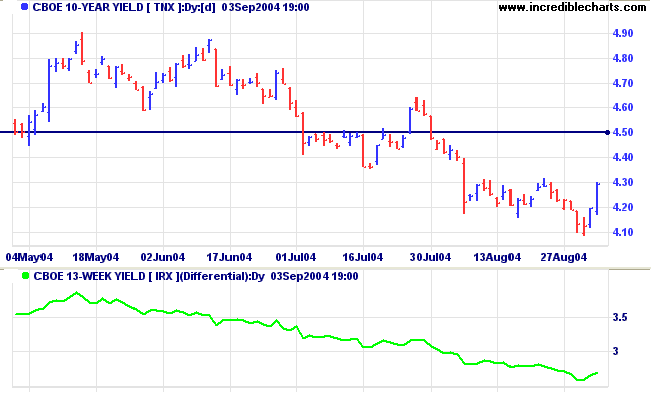Click the 13Aug04 date label
The image size is (651, 395).
pyautogui.click(x=497, y=258)
